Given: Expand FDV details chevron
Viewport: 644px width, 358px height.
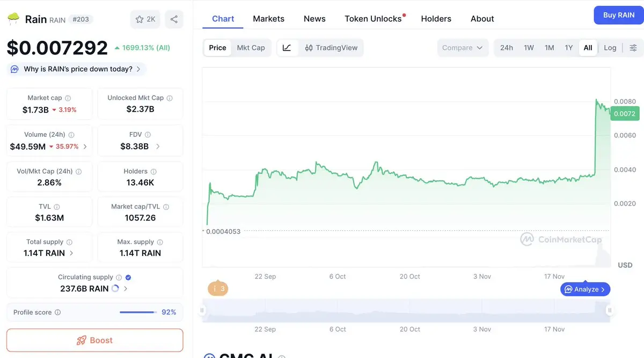Looking at the screenshot, I should point(158,147).
